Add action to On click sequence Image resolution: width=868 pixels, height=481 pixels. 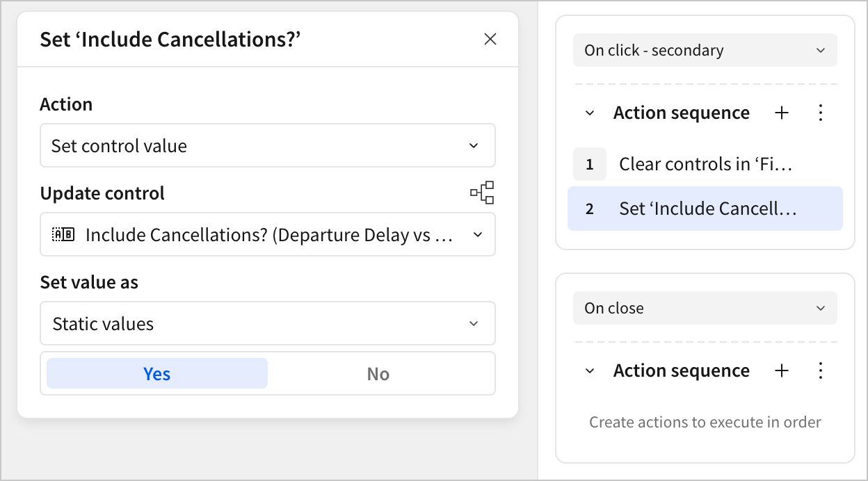[782, 113]
